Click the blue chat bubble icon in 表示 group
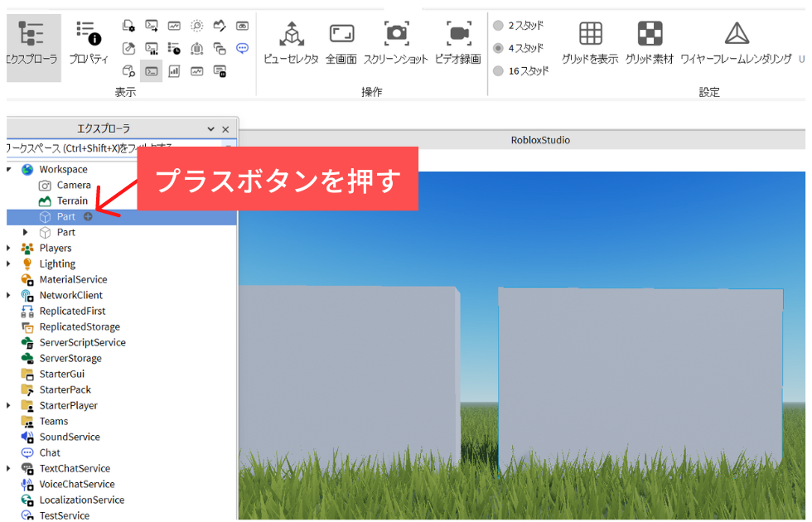This screenshot has width=812, height=522. [x=242, y=48]
